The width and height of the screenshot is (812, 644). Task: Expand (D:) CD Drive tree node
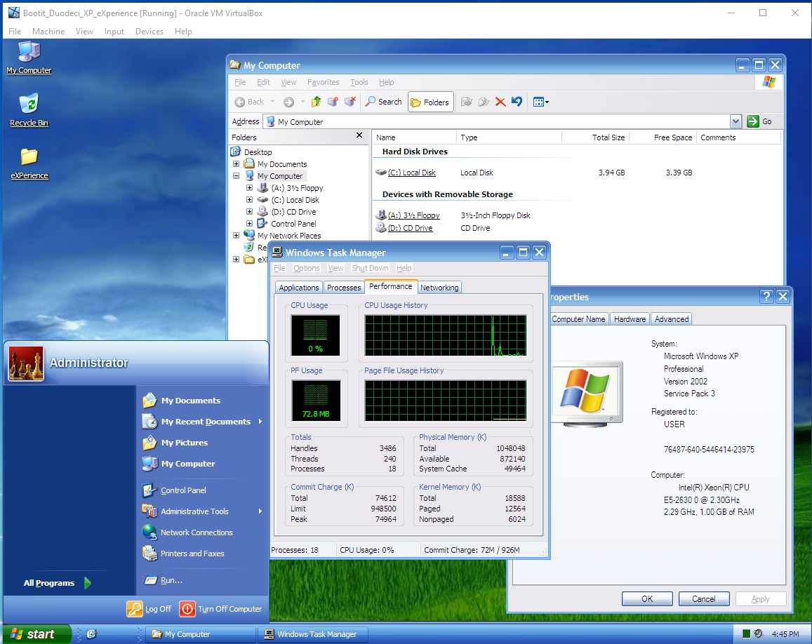pyautogui.click(x=249, y=212)
